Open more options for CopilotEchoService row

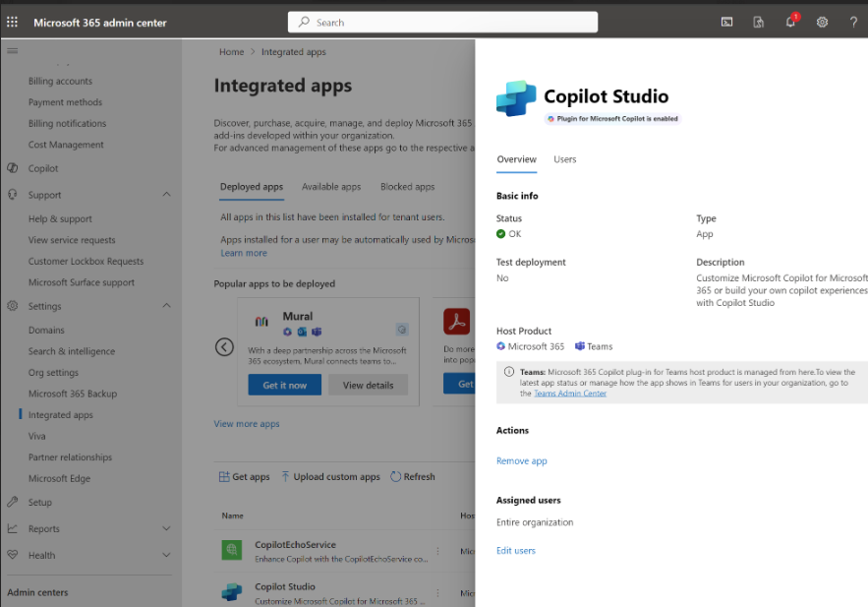point(437,551)
